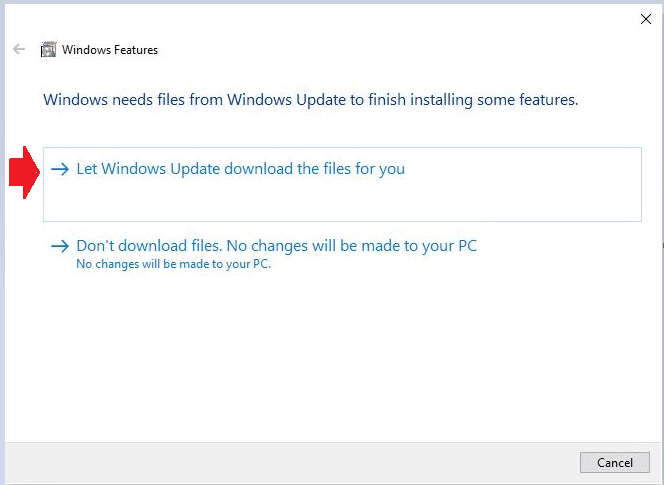Viewport: 664px width, 485px height.
Task: Select Don't download files option
Action: tap(276, 246)
